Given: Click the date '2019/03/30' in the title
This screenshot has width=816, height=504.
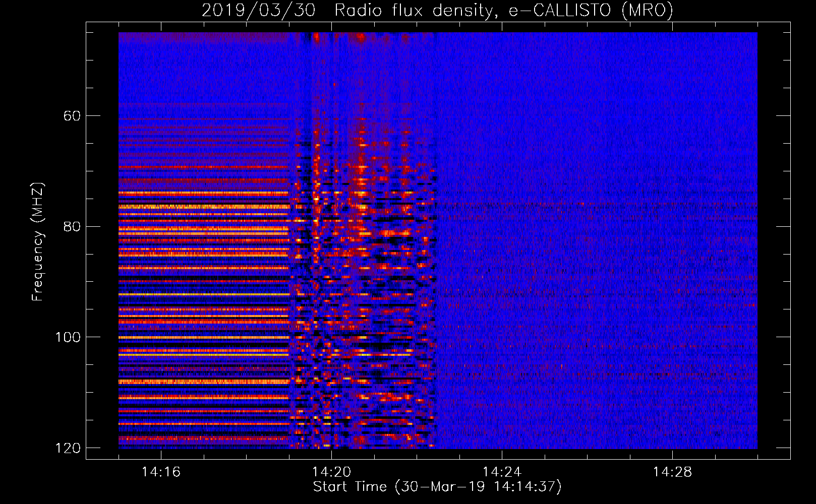Looking at the screenshot, I should [x=259, y=10].
